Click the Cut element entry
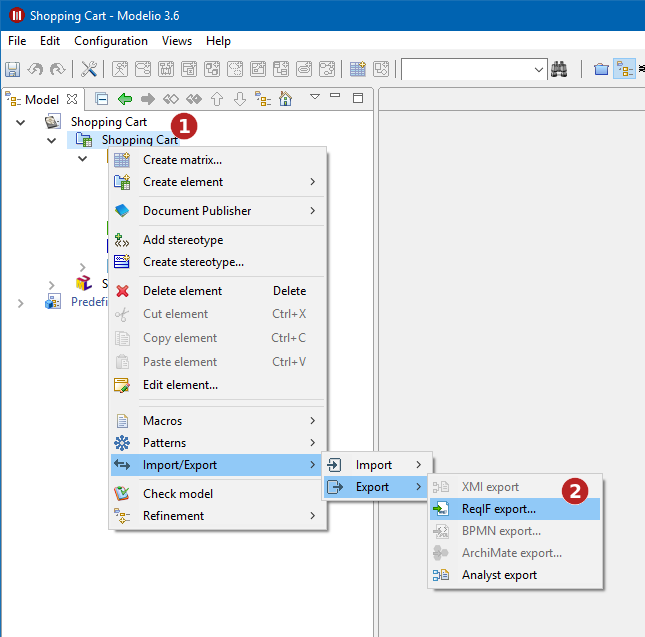The height and width of the screenshot is (637, 645). coord(218,314)
